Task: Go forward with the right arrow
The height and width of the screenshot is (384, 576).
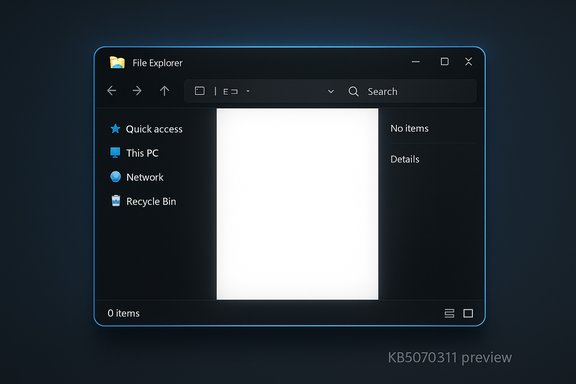Action: click(137, 91)
